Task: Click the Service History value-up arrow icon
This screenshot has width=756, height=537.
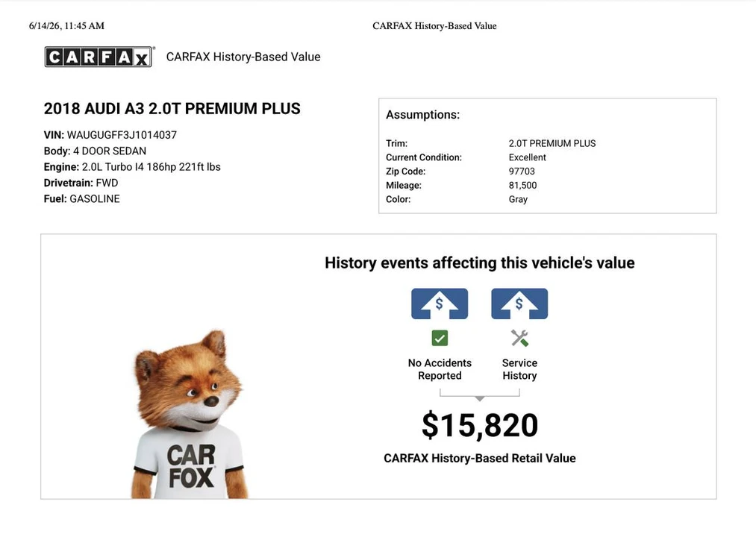Action: 519,304
